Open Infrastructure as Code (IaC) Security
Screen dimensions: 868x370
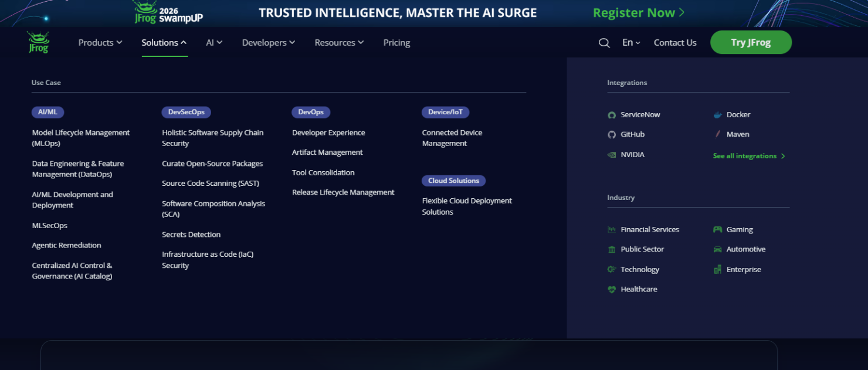point(208,260)
